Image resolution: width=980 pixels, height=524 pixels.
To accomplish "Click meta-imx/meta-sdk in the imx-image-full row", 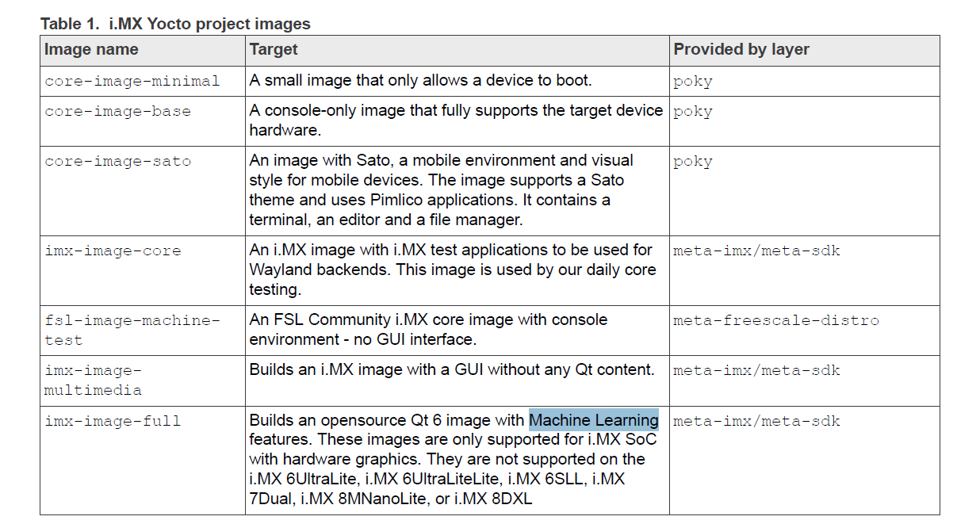I will 756,420.
